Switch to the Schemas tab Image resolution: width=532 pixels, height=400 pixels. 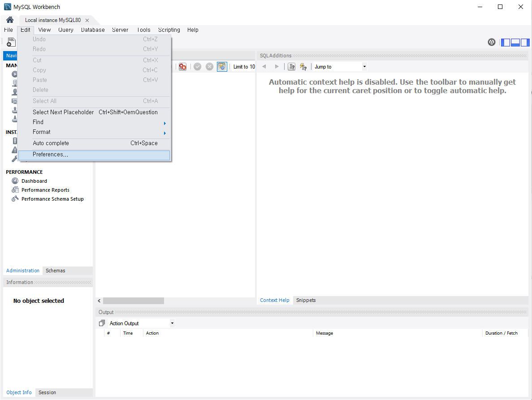[x=55, y=271]
